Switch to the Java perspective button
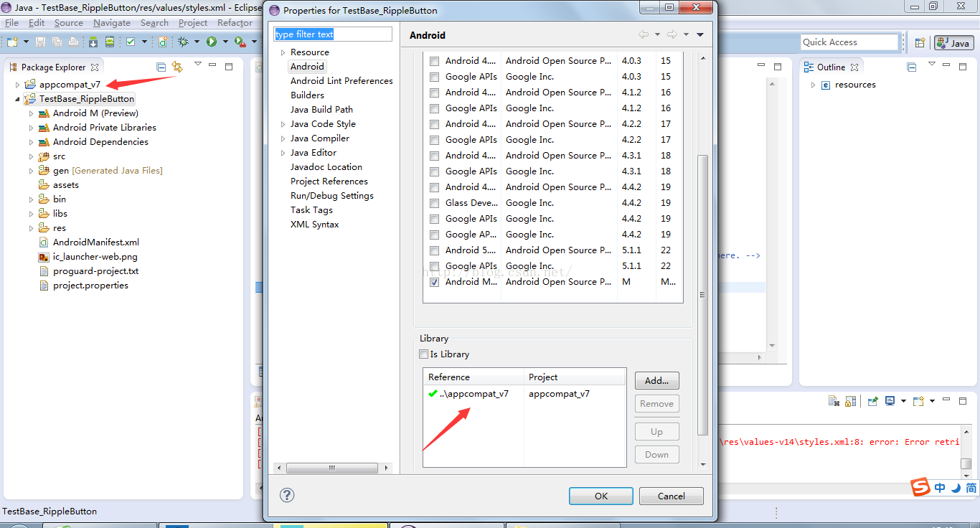 953,43
